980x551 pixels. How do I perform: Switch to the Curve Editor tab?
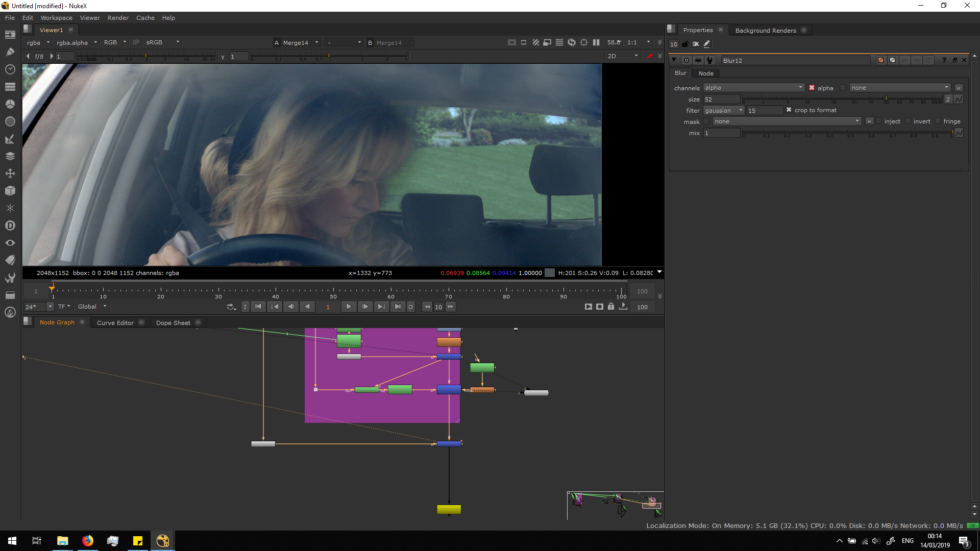point(115,323)
